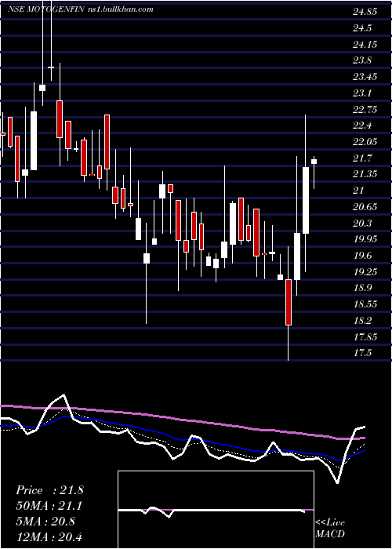Click the Price : 21.8 readout
The height and width of the screenshot is (549, 392).
pyautogui.click(x=49, y=490)
